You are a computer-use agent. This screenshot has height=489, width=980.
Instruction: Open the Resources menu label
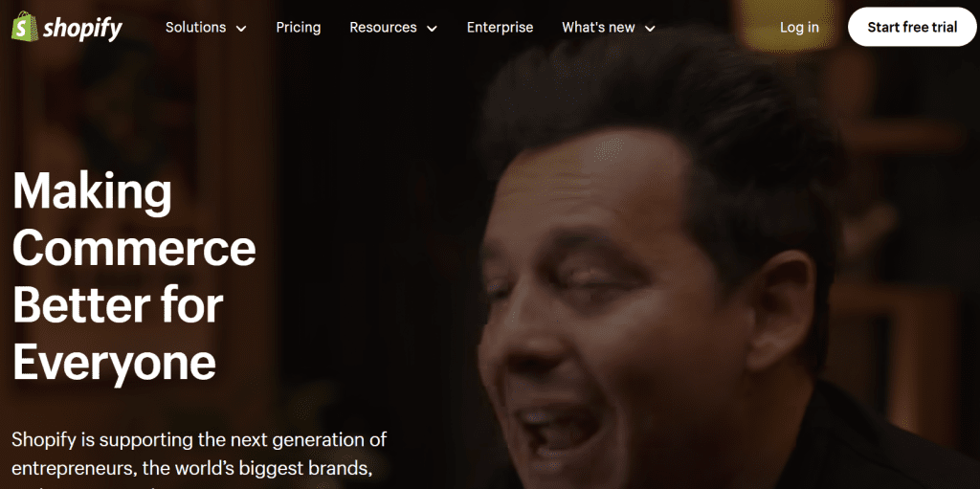(383, 28)
